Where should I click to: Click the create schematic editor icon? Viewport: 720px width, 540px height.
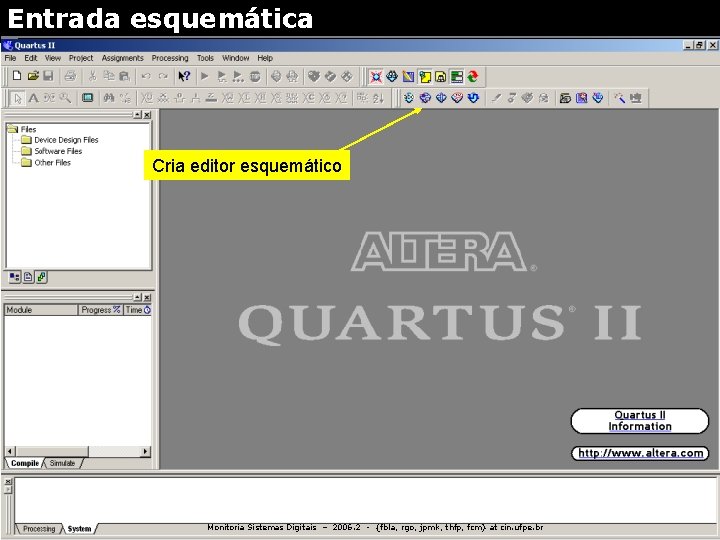tap(425, 98)
